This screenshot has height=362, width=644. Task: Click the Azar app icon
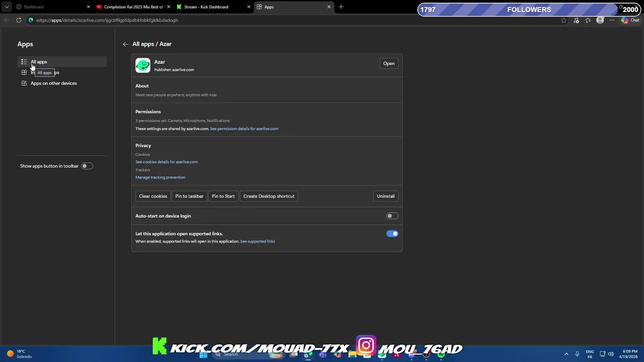click(143, 65)
